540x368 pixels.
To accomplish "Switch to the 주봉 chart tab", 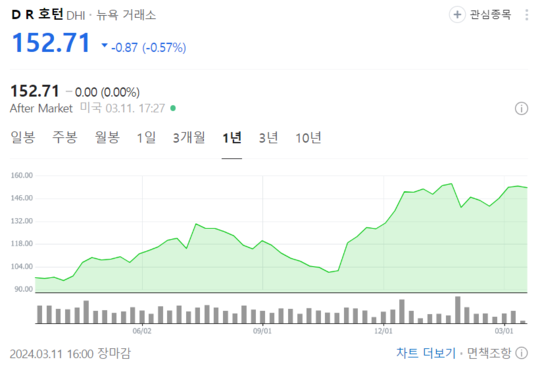I will point(65,137).
